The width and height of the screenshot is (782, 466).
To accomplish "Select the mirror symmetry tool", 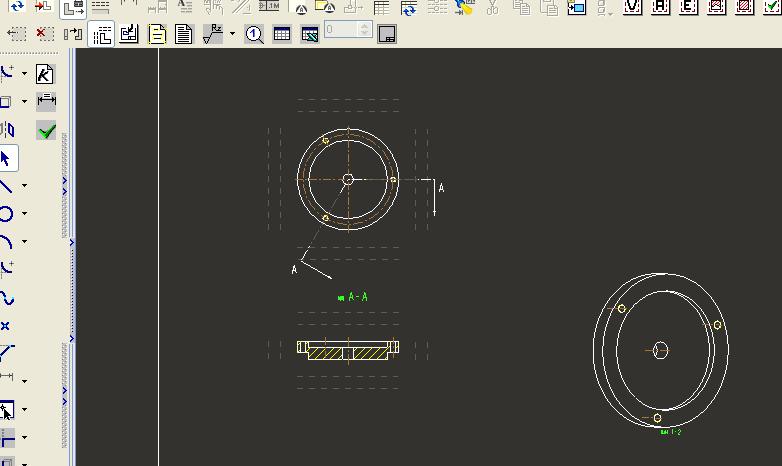I will pyautogui.click(x=7, y=130).
